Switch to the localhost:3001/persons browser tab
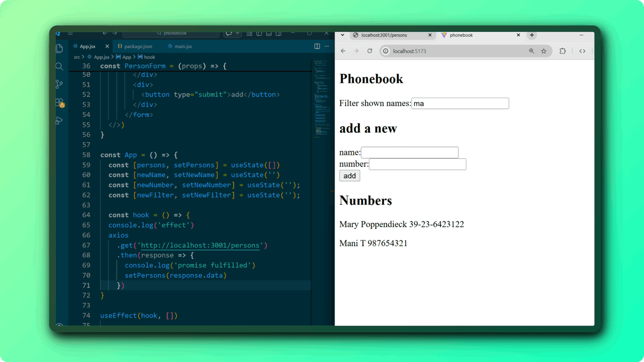644x362 pixels. tap(392, 35)
